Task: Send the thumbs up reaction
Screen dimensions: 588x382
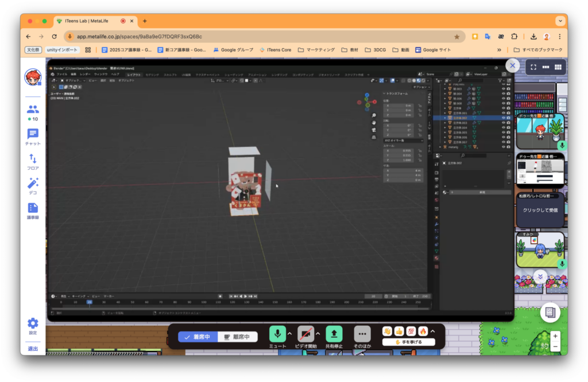Action: pyautogui.click(x=399, y=331)
